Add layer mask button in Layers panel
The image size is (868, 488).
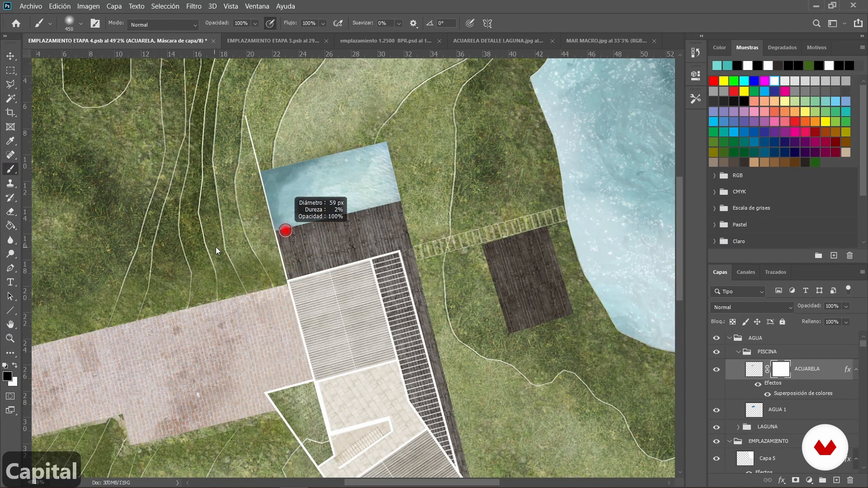coord(796,480)
